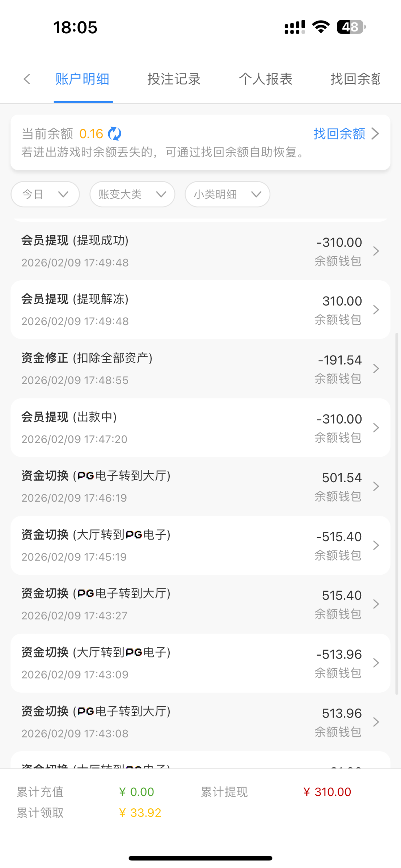Tap chevron on 扣除全部资产 record
The image size is (401, 868).
point(376,369)
